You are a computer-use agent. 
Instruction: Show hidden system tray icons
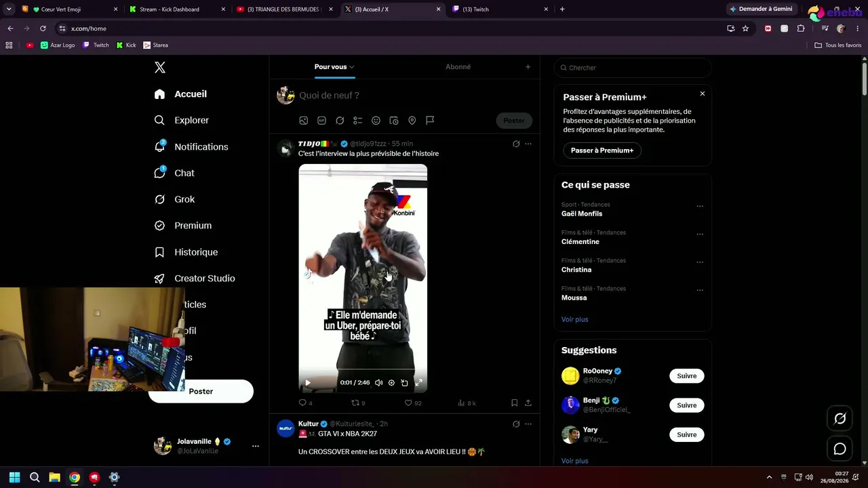pyautogui.click(x=769, y=477)
